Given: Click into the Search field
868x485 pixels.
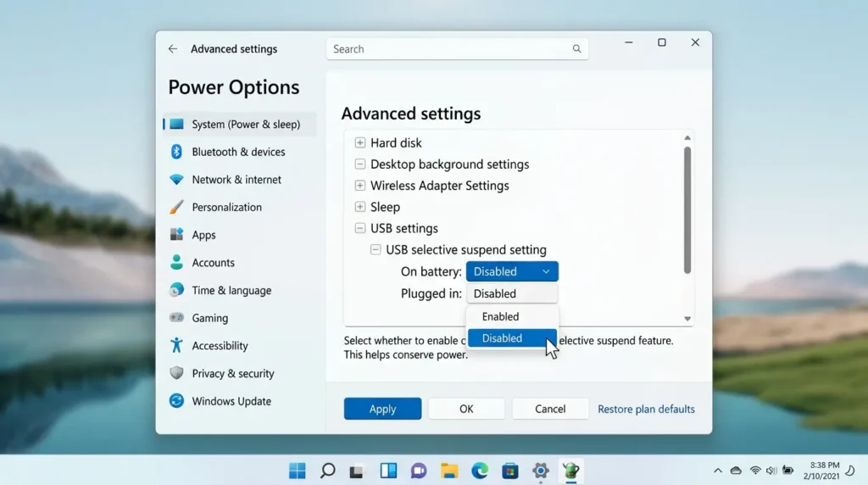Looking at the screenshot, I should point(457,49).
